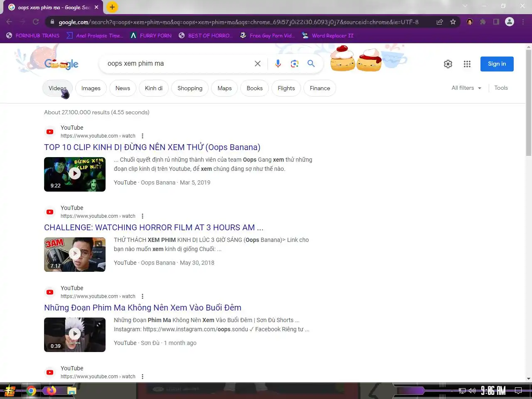Open the three-dot menu for the Những Đoạn Phim Ma result
The height and width of the screenshot is (399, 532).
(x=143, y=296)
